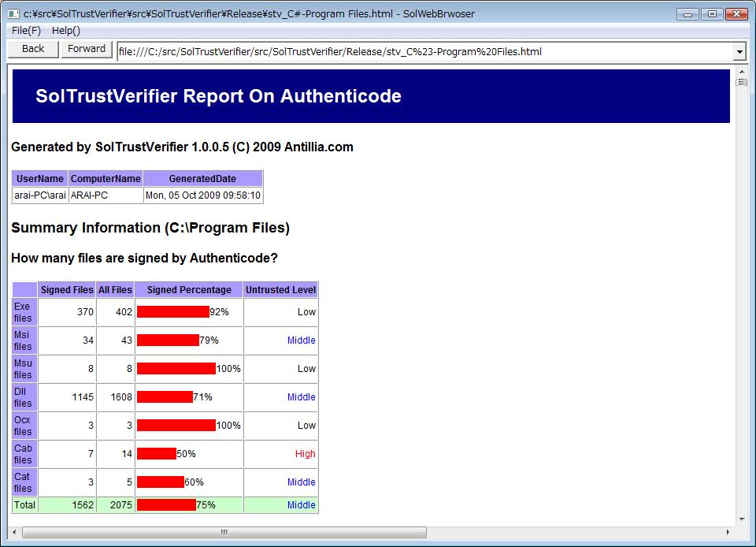Click the 'SolTrustVerifier Report On Authenticode' heading
The image size is (756, 547).
[218, 96]
